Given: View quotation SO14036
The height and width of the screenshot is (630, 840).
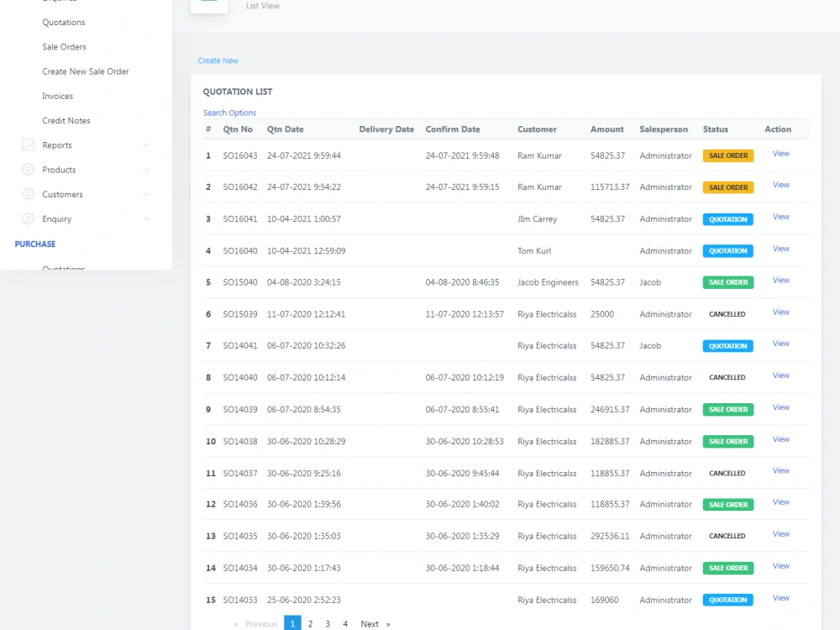Looking at the screenshot, I should 780,502.
